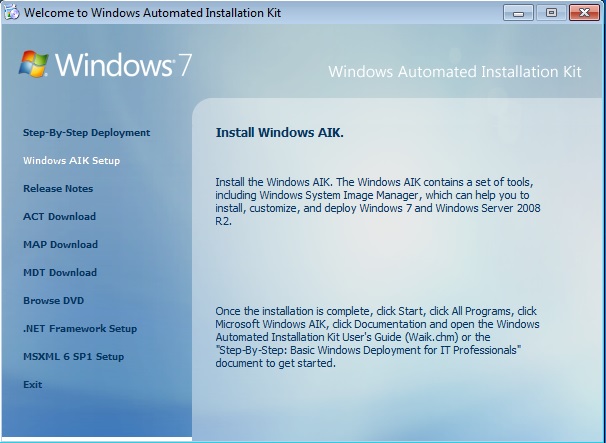Minimize the Windows AIK welcome window
Viewport: 606px width, 443px height.
pyautogui.click(x=518, y=13)
